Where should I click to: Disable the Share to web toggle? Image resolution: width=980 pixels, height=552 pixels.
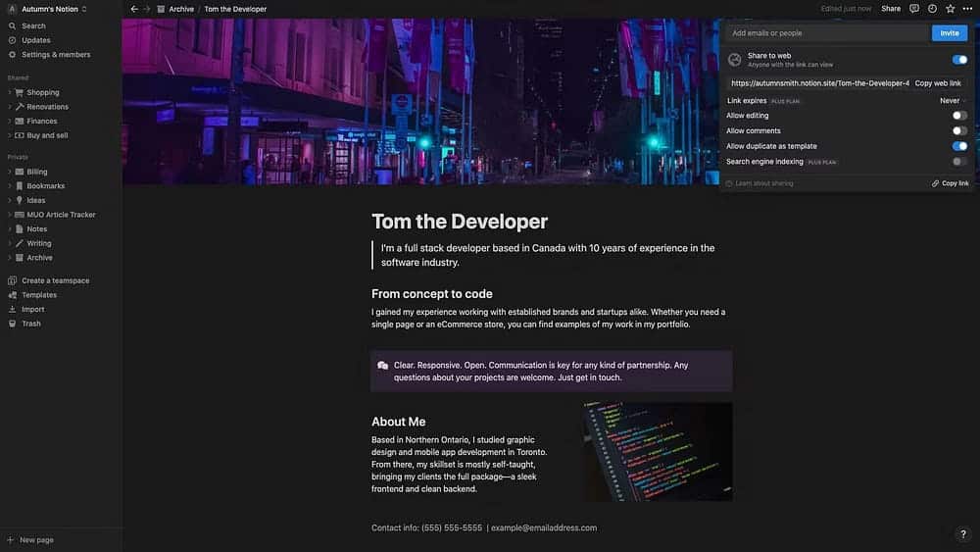[959, 60]
